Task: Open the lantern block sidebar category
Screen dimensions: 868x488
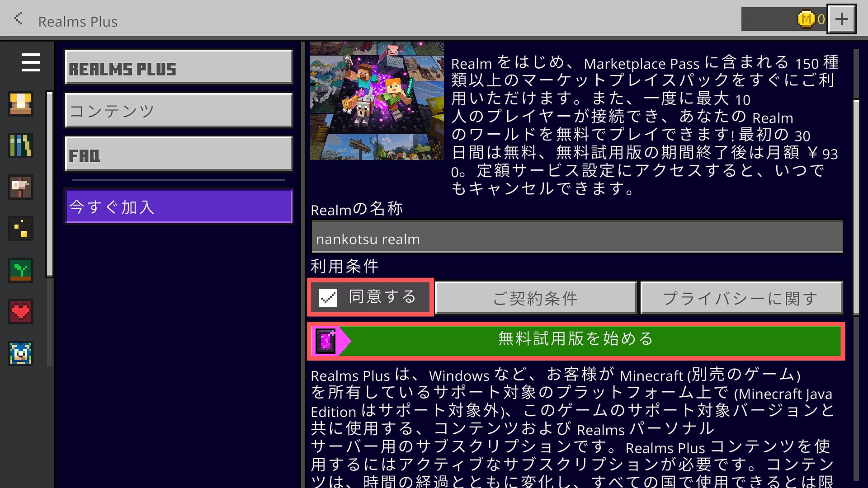Action: tap(21, 104)
